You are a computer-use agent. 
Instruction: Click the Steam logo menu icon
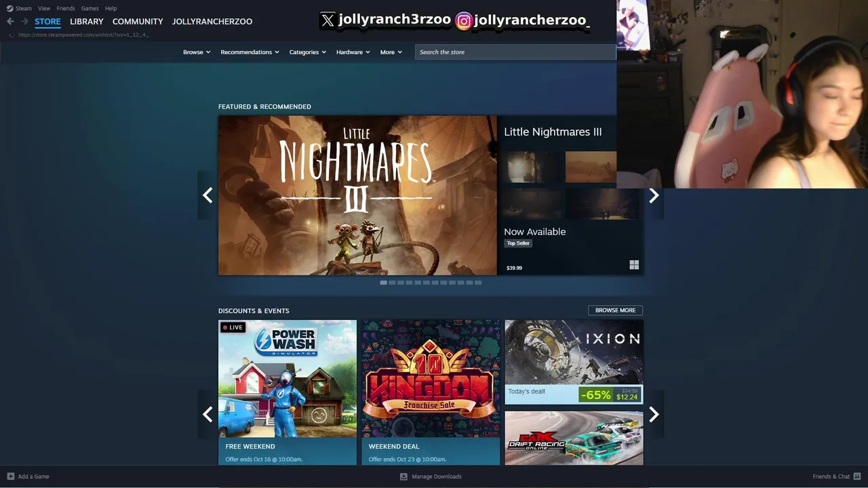pos(9,8)
